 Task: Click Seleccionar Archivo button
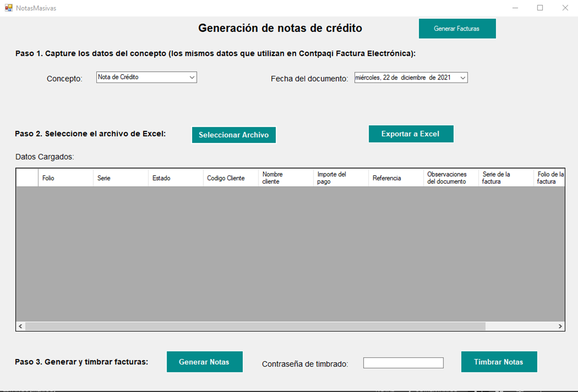(234, 135)
